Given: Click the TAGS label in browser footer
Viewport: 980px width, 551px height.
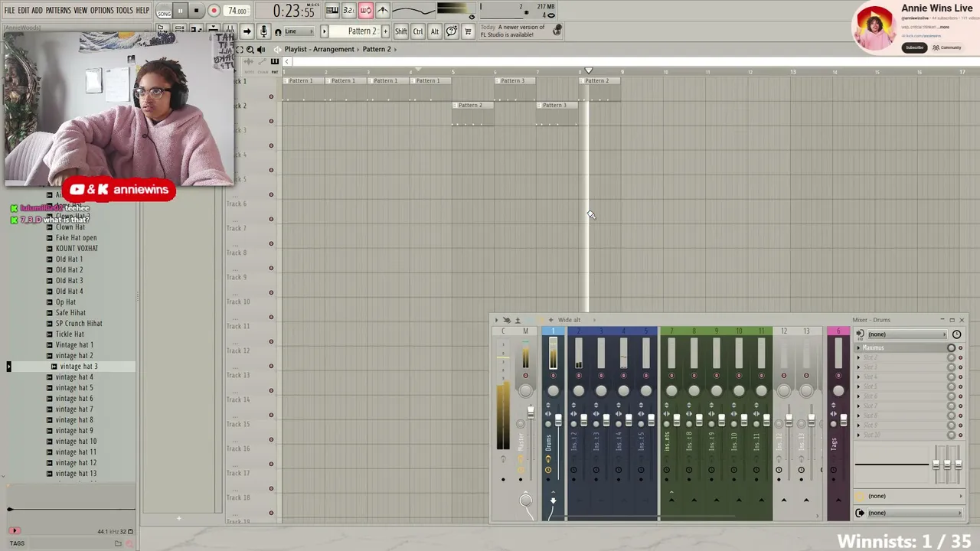Looking at the screenshot, I should (x=17, y=543).
